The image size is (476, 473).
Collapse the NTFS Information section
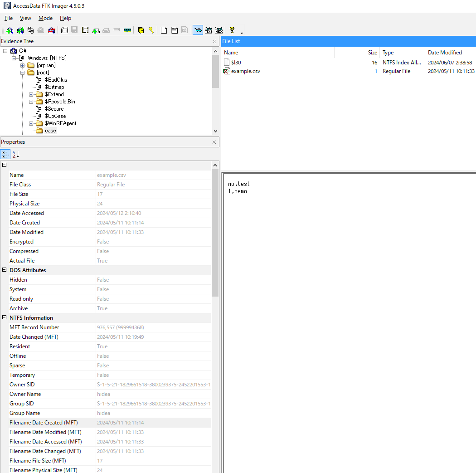pos(4,317)
